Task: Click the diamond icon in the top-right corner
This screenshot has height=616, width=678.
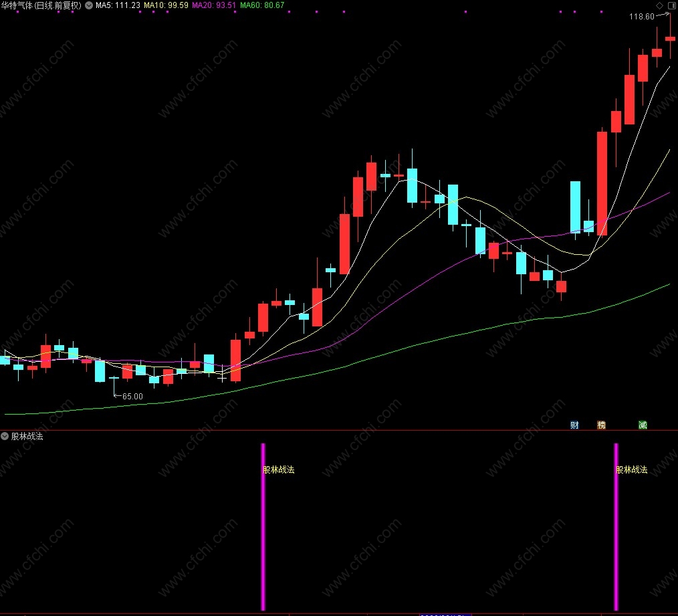Action: 659,5
